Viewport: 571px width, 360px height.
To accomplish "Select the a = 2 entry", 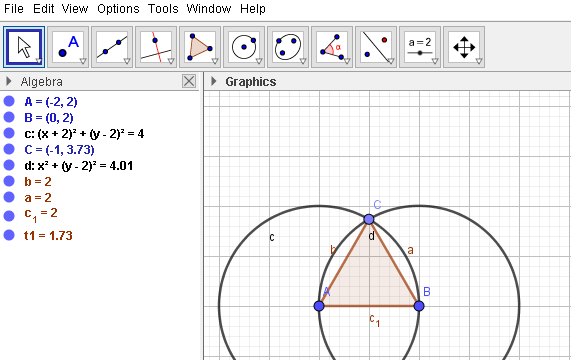I will tap(38, 198).
